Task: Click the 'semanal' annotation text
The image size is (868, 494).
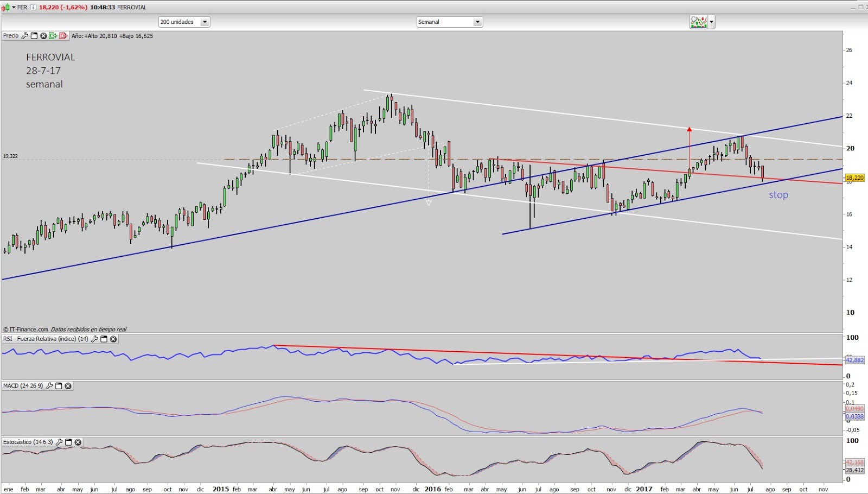Action: coord(44,84)
